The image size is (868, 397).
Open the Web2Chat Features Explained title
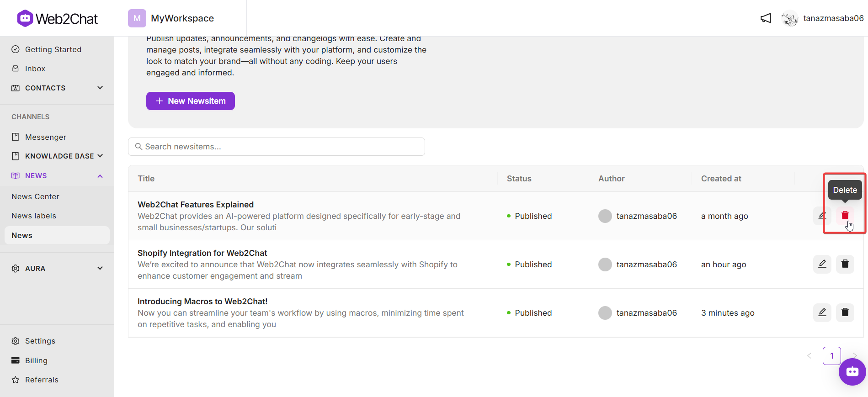tap(196, 205)
